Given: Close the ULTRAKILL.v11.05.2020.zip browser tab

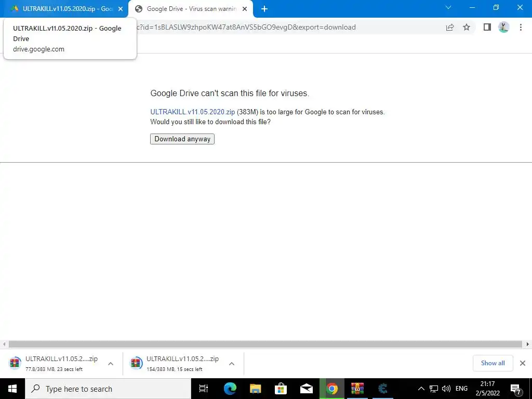Looking at the screenshot, I should (121, 9).
